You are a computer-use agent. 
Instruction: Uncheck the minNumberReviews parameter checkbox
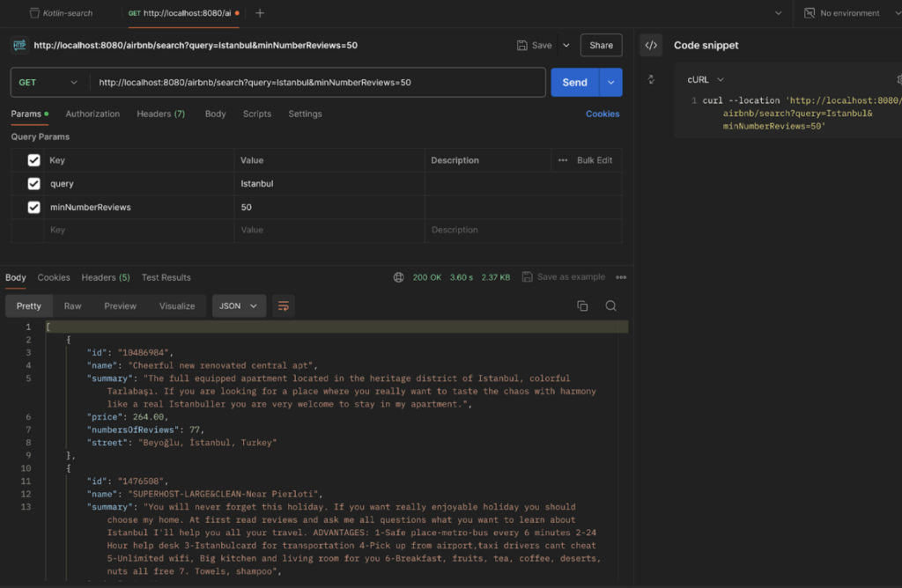[x=34, y=208]
